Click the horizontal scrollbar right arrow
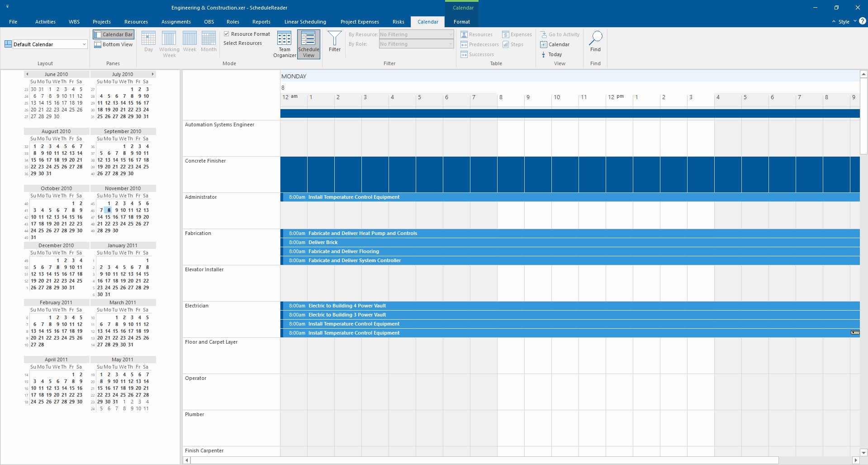This screenshot has height=465, width=868. click(855, 460)
